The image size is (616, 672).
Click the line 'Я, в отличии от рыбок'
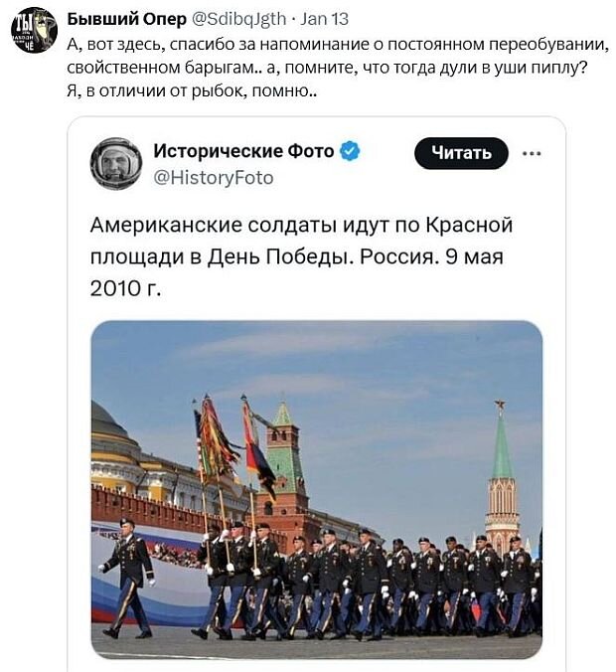point(192,90)
